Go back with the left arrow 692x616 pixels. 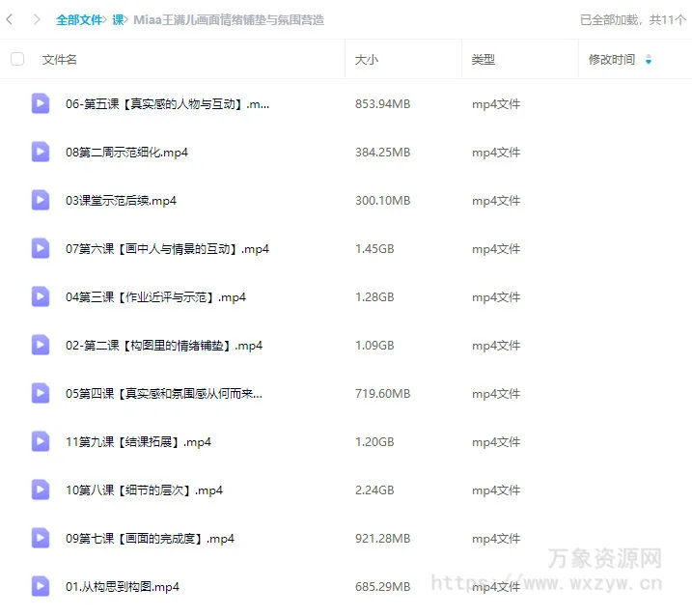point(10,19)
